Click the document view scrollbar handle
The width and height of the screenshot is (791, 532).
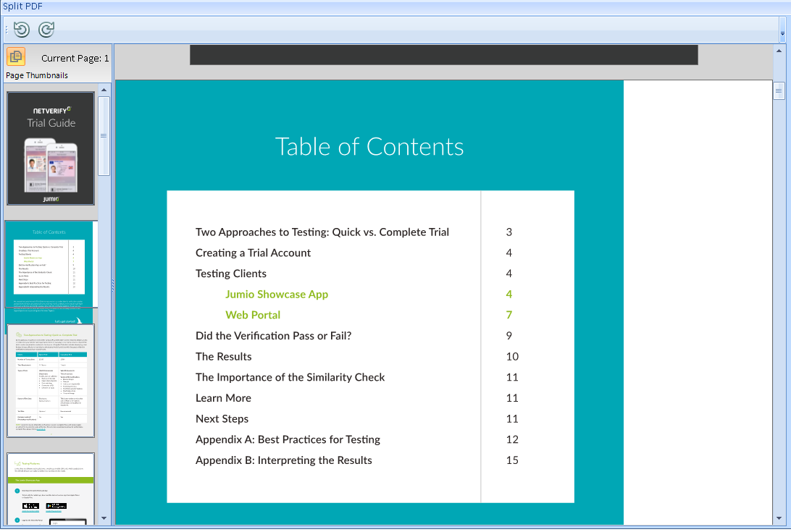(x=779, y=90)
